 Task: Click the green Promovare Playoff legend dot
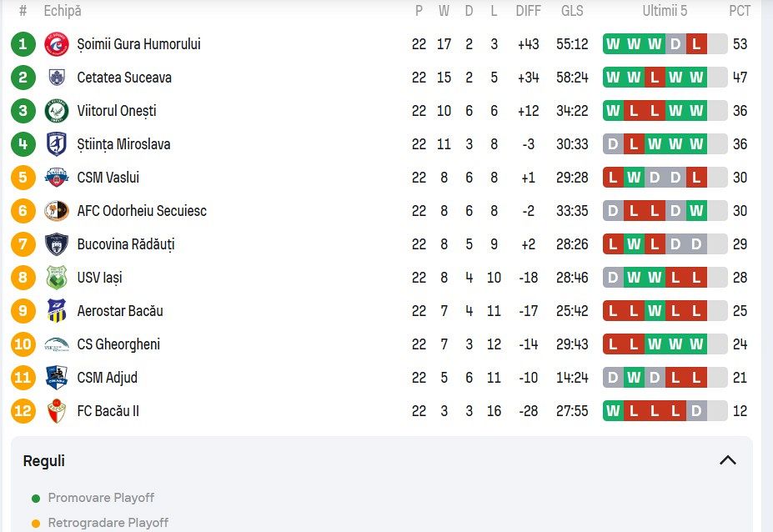(x=35, y=499)
